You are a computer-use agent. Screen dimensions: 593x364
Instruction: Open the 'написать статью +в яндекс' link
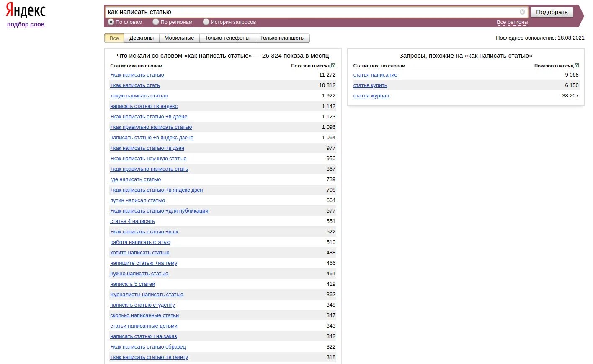[x=144, y=106]
